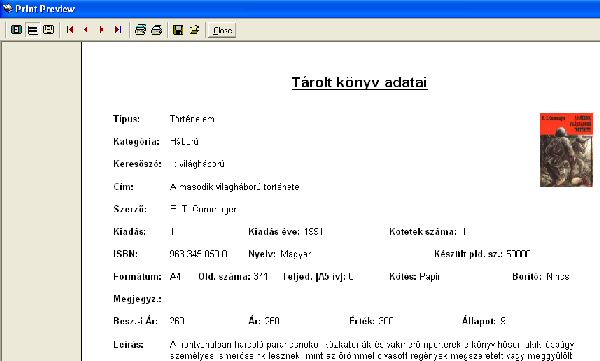Click the 'Készült pld. sz.:' text
600x361 pixels.
[468, 254]
